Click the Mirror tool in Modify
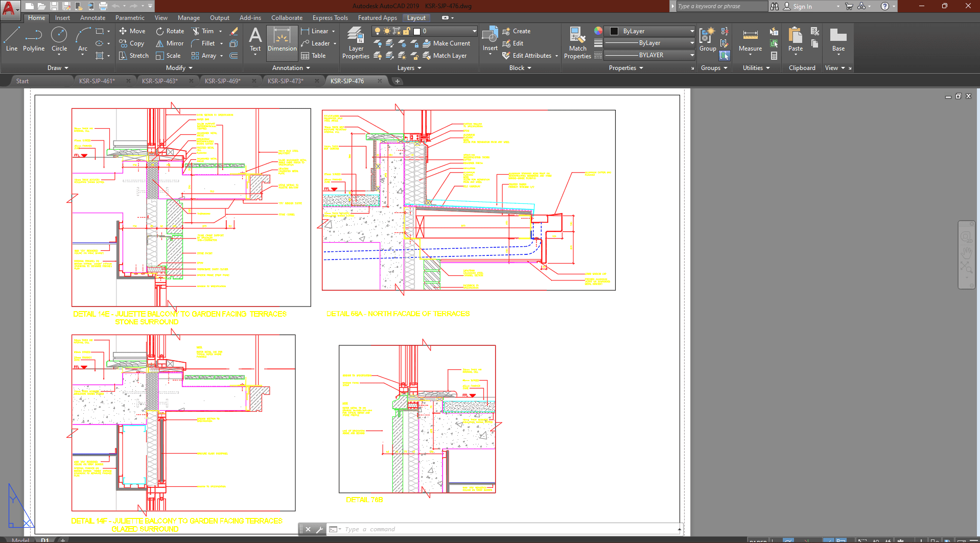 pos(170,43)
